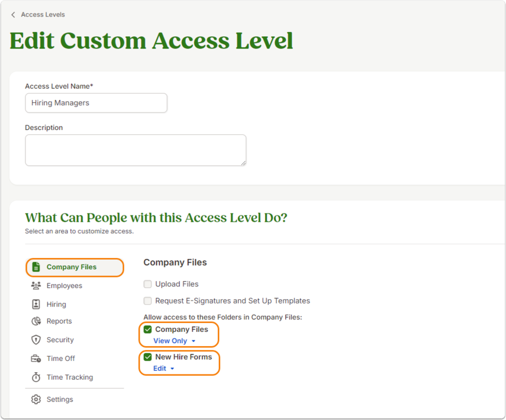Click the Access Level Name input field
The width and height of the screenshot is (506, 420).
96,103
